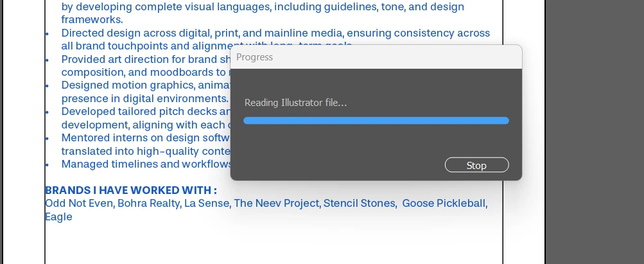The height and width of the screenshot is (264, 644).
Task: Select the 'Stencil Stones' brand text
Action: tap(360, 204)
